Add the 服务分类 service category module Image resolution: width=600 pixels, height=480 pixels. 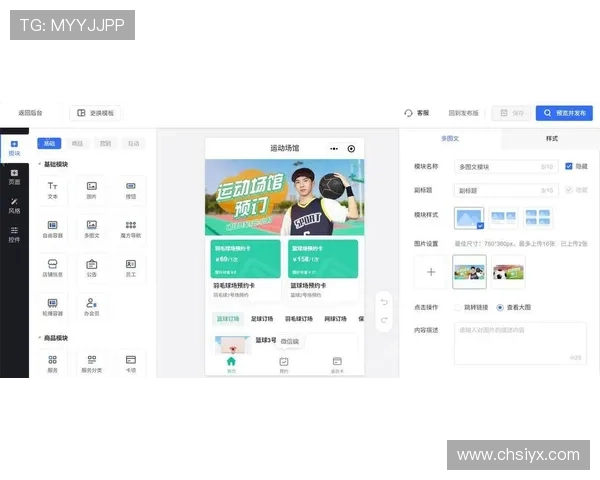pos(91,364)
